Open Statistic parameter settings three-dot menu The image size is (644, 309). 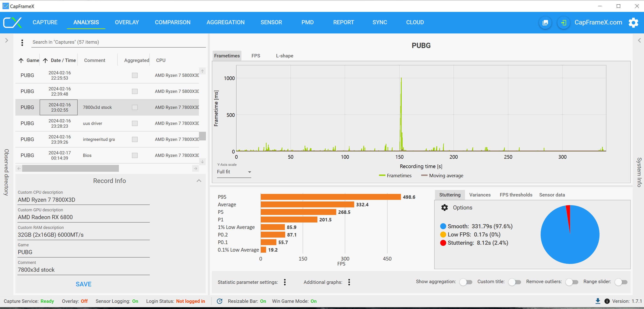pos(285,282)
